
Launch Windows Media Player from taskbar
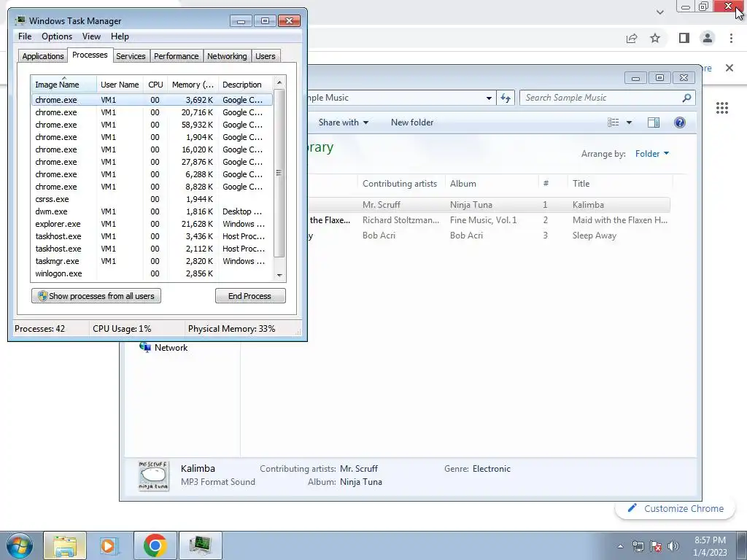click(109, 545)
